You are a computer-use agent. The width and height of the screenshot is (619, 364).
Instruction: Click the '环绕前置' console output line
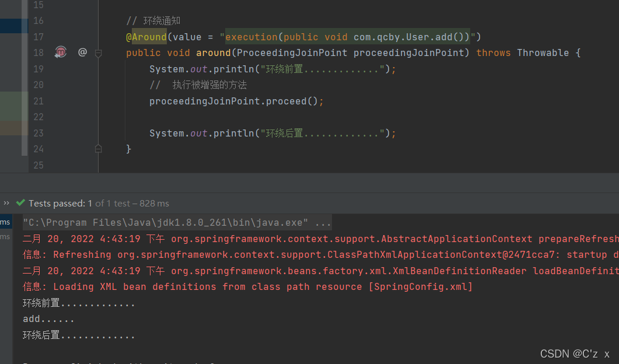(x=79, y=303)
